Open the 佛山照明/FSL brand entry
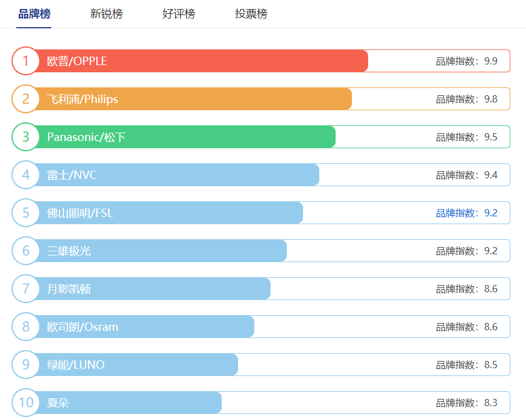526x420 pixels. point(80,213)
